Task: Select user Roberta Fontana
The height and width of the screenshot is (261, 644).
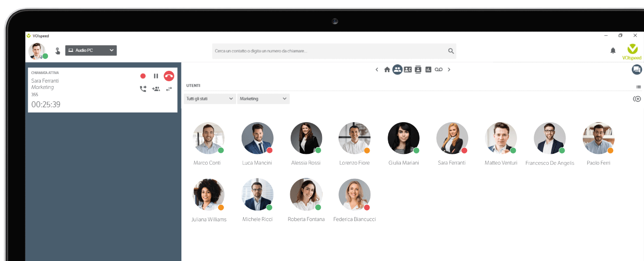Action: (x=306, y=194)
